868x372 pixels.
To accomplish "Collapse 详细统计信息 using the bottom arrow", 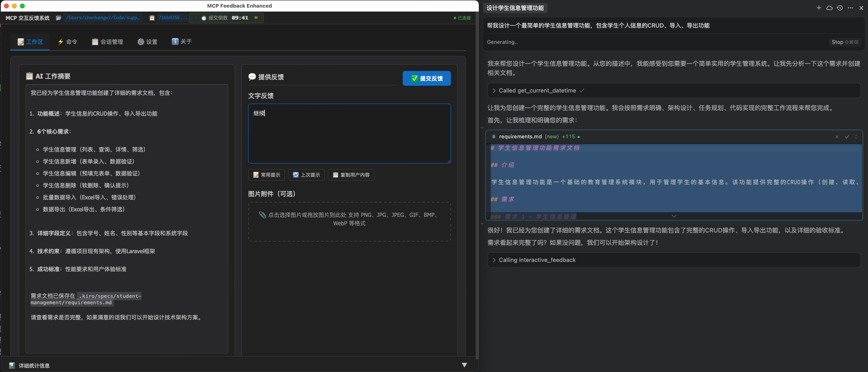I will (464, 364).
